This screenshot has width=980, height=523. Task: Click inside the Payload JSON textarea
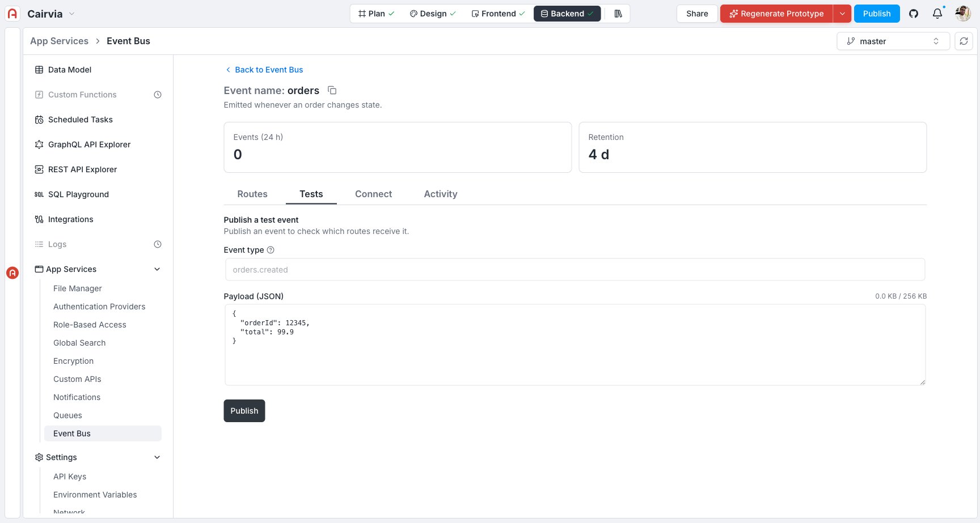coord(575,345)
